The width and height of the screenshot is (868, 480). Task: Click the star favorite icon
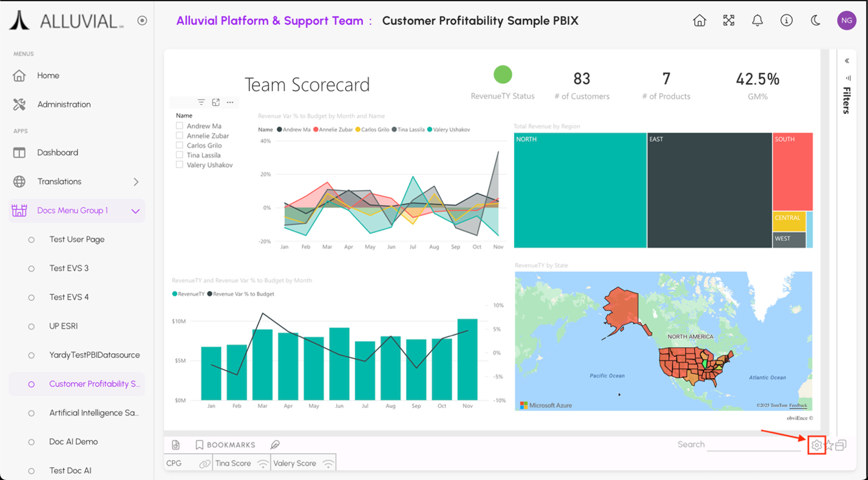pos(829,445)
